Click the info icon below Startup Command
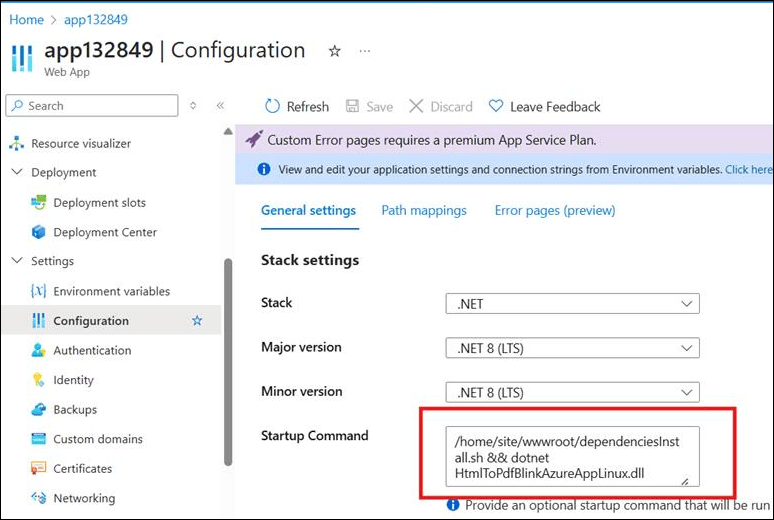Viewport: 774px width, 520px height. 453,505
